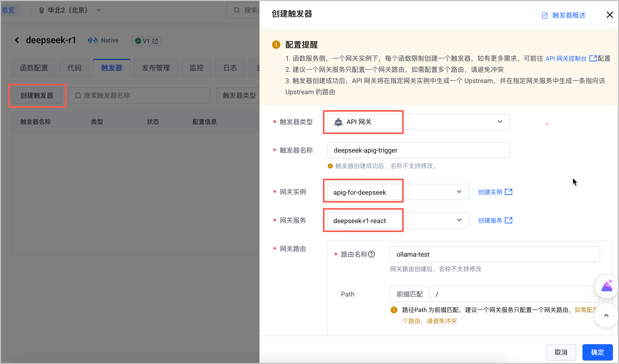Click the 网关路由 field label

click(293, 249)
